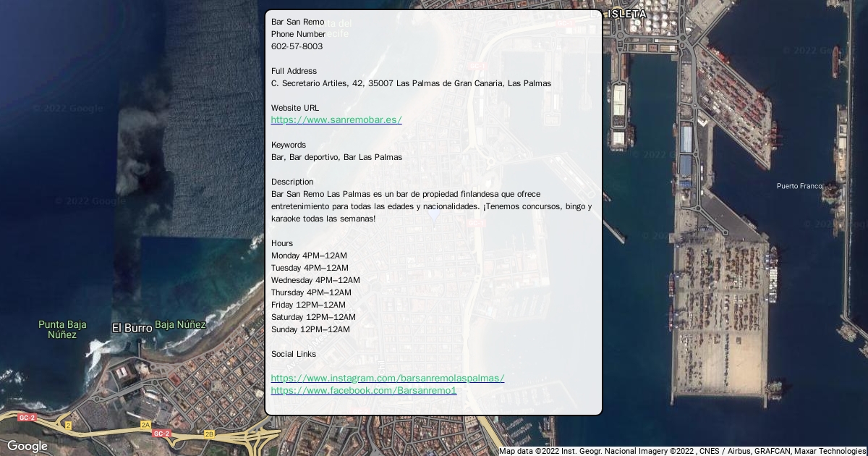Select the Punta Baja Núñez map label
Viewport: 868px width, 456px height.
(x=62, y=329)
